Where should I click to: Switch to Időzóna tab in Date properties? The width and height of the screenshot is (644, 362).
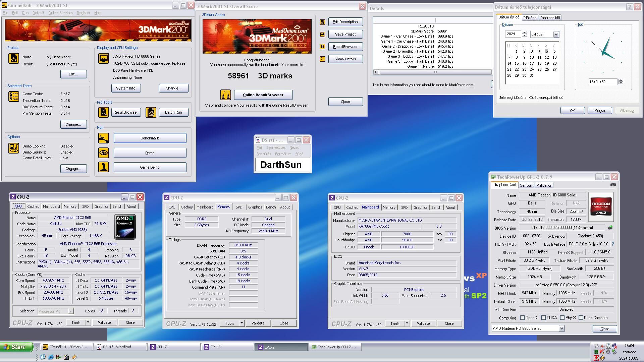pos(530,18)
